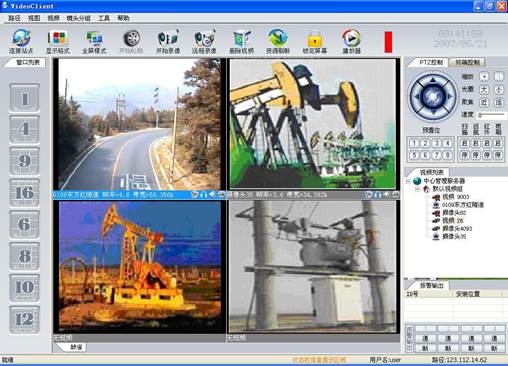Collapse the 中心管理服务器 tree node
This screenshot has width=508, height=366.
pyautogui.click(x=408, y=181)
